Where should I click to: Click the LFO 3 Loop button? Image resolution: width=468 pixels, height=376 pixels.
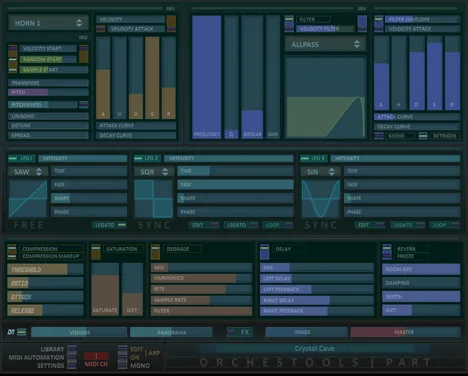click(x=444, y=225)
